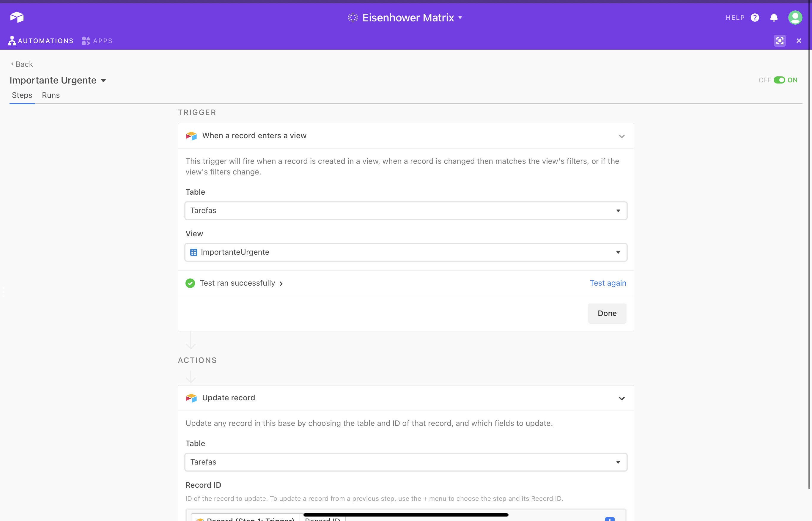
Task: Click Test again link
Action: click(608, 283)
